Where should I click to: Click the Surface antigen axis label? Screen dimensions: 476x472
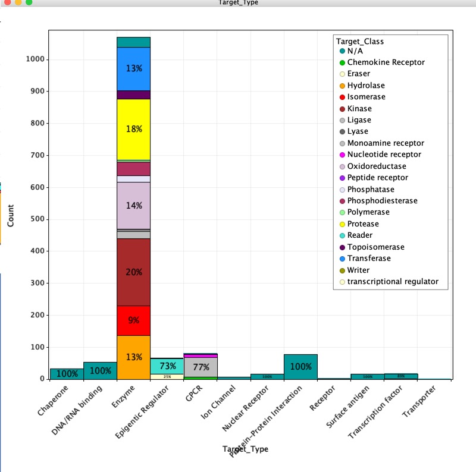point(347,407)
